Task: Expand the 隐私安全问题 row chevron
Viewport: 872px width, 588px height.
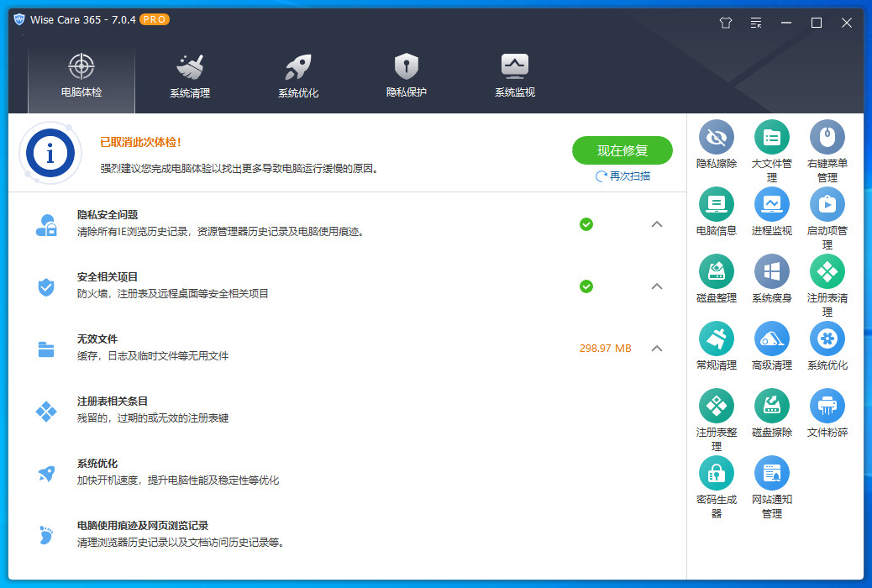Action: pos(657,224)
